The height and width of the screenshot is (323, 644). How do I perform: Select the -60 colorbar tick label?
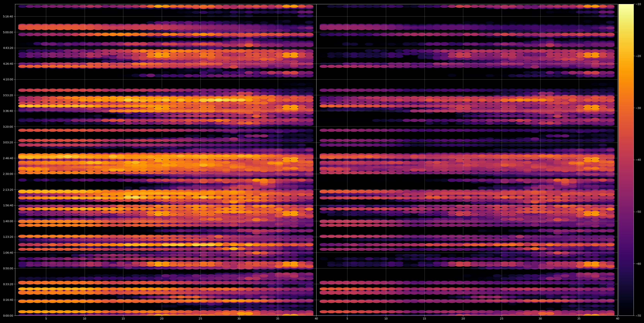[638, 264]
